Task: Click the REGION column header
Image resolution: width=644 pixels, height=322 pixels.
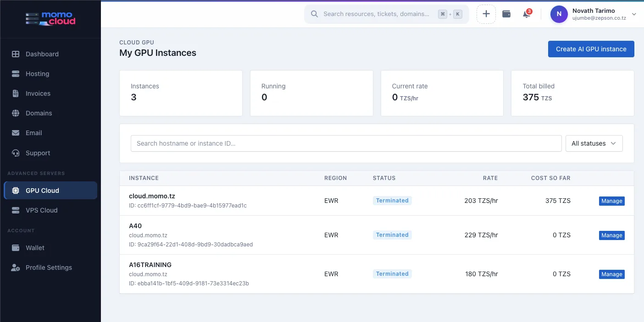Action: click(x=336, y=178)
